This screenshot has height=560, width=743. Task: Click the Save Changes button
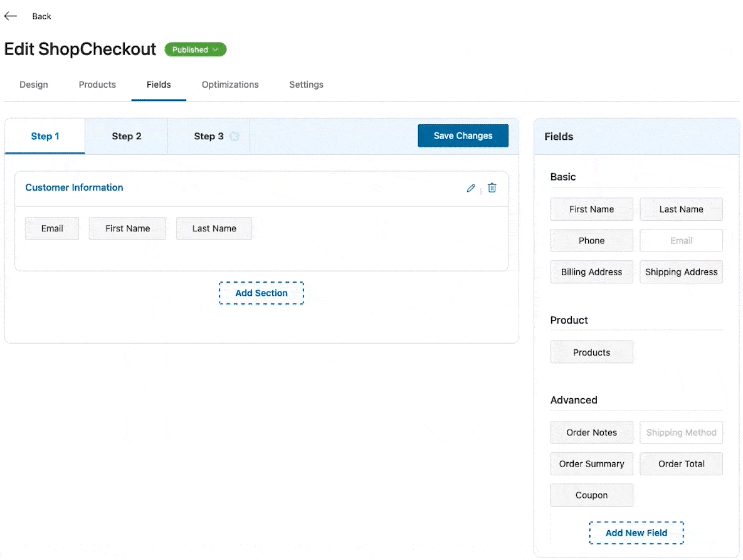[463, 135]
